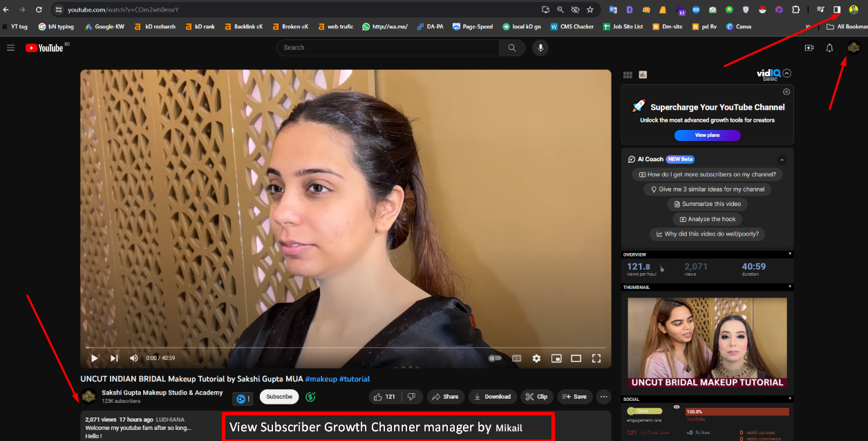Click the Subscribe button
The width and height of the screenshot is (868, 441).
coord(279,397)
